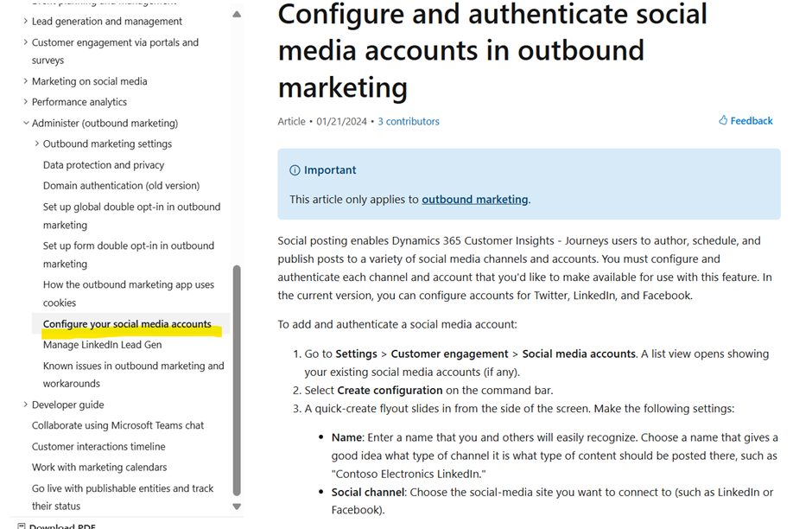This screenshot has width=812, height=529.
Task: Open How the outbound marketing app uses cookies
Action: pyautogui.click(x=129, y=293)
